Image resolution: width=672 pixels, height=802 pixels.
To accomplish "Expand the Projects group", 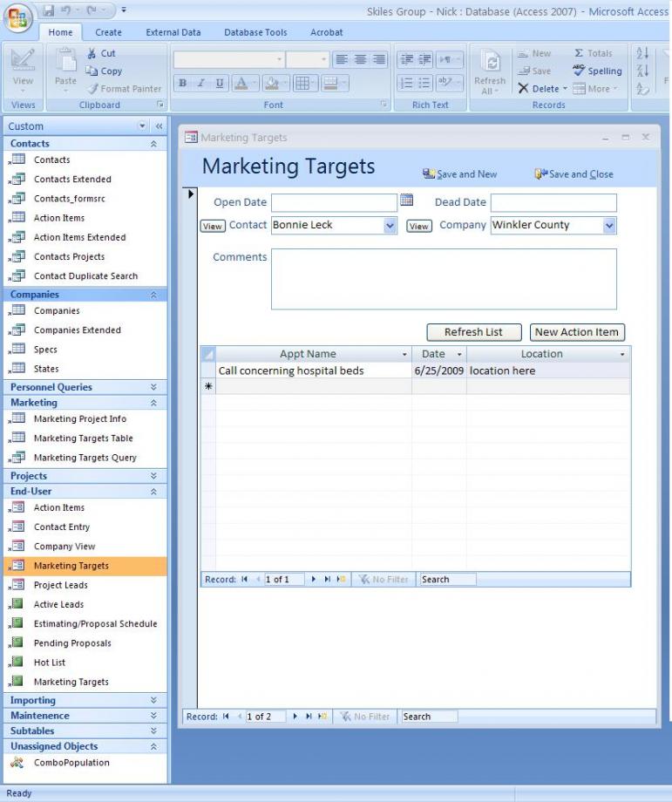I will tap(153, 476).
